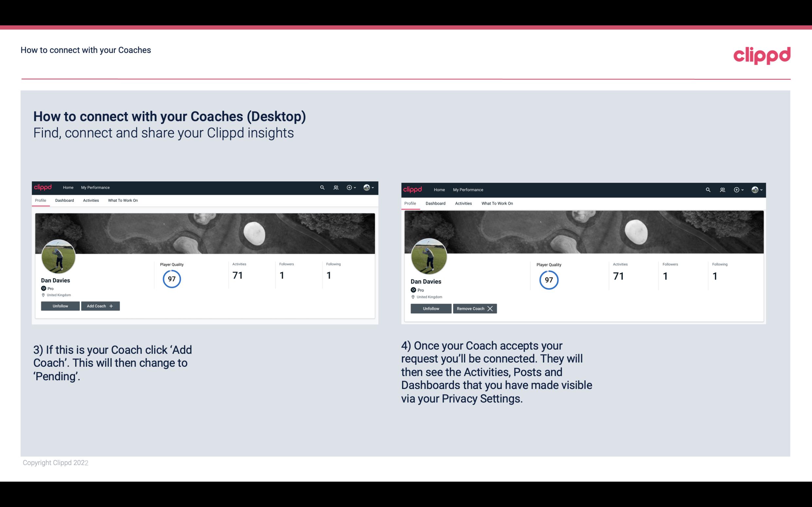Click 'Unfollow' button on right profile
This screenshot has width=812, height=507.
point(430,308)
